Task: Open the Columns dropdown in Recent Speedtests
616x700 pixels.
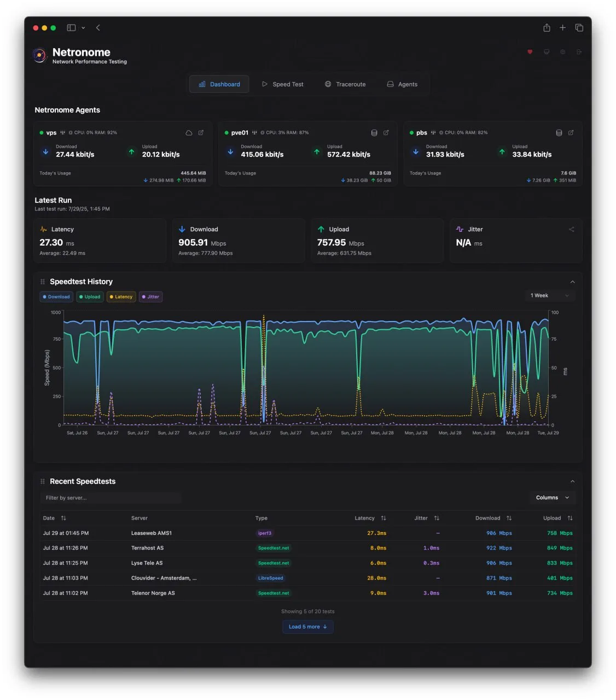Action: tap(553, 498)
